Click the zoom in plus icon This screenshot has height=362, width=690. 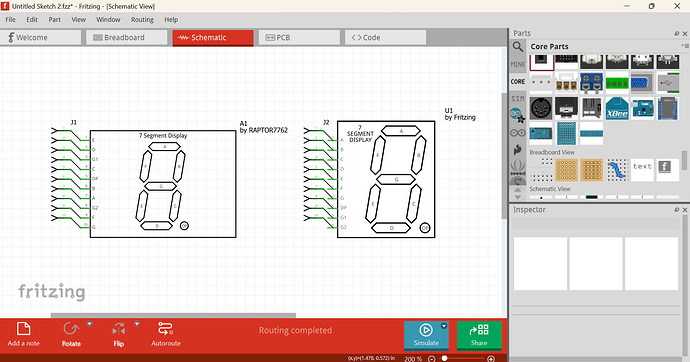(x=491, y=359)
